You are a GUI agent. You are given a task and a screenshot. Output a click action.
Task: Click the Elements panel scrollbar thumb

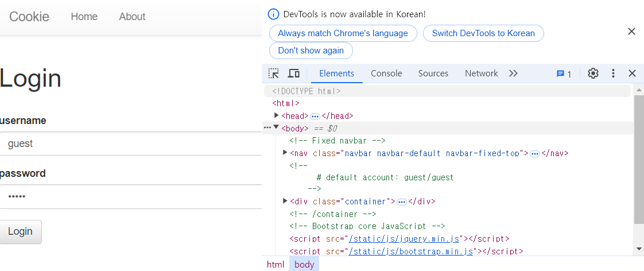(x=639, y=159)
